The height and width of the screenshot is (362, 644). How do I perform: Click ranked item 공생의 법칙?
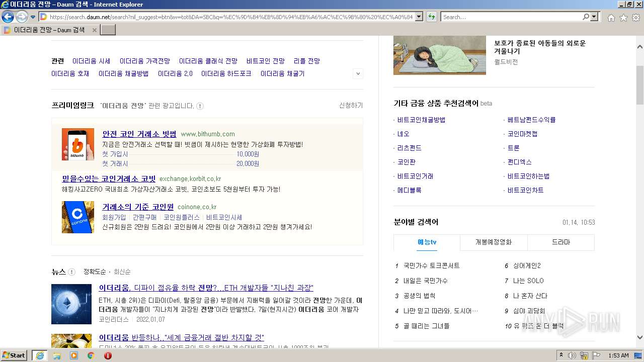[420, 296]
